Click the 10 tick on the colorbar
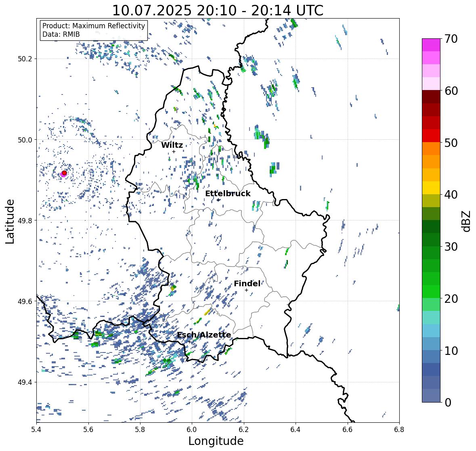The image size is (476, 451). pyautogui.click(x=451, y=350)
